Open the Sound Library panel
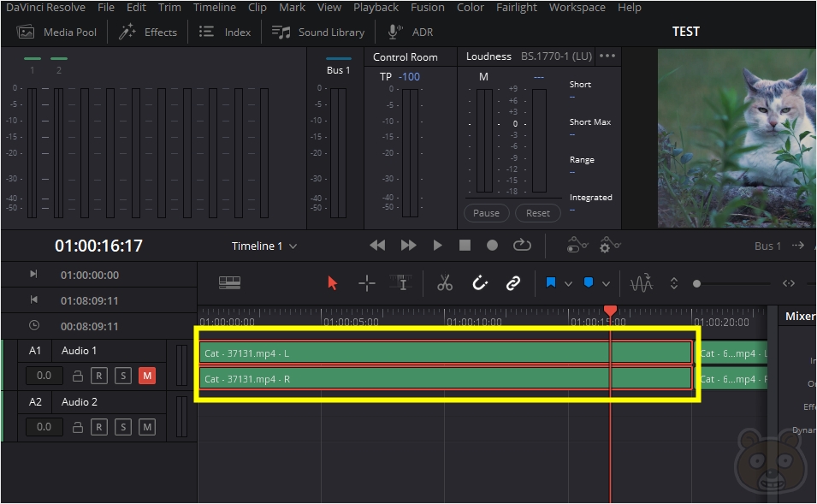The image size is (817, 504). click(x=318, y=33)
